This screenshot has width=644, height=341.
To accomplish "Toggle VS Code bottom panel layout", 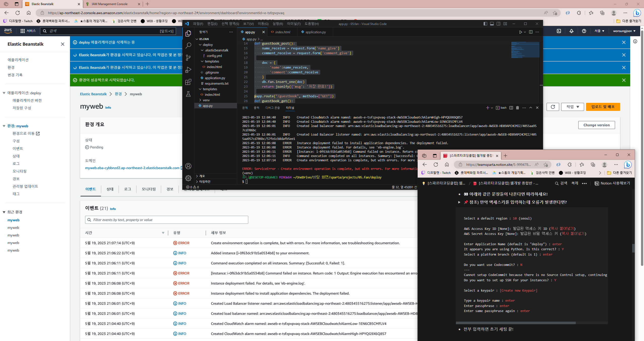I will point(492,24).
